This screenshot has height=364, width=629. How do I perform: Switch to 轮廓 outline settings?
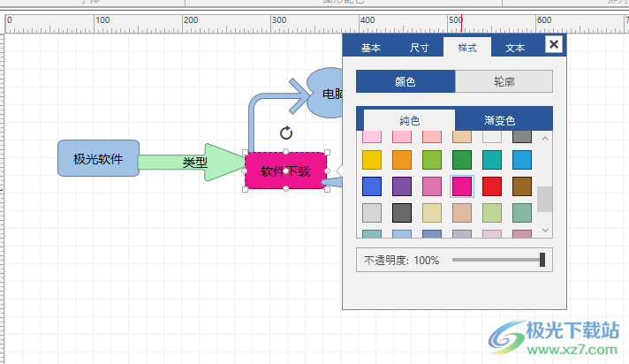pos(504,81)
